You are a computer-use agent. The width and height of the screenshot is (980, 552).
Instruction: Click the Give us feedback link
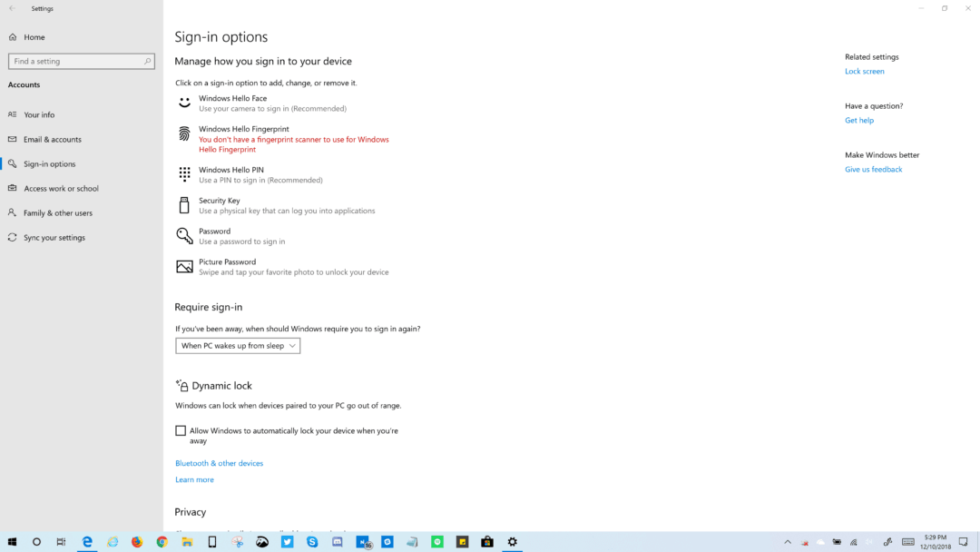(x=873, y=169)
